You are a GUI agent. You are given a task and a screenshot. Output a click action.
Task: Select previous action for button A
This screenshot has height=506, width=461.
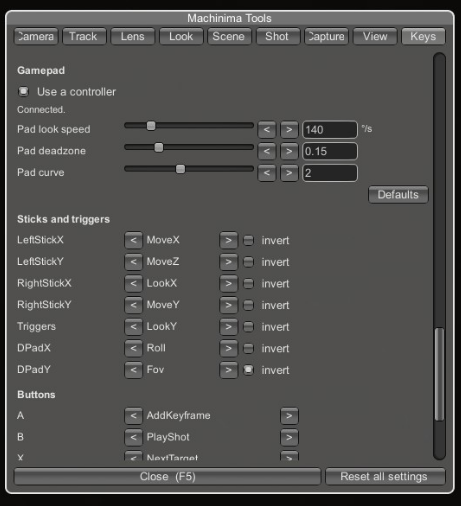pos(133,416)
